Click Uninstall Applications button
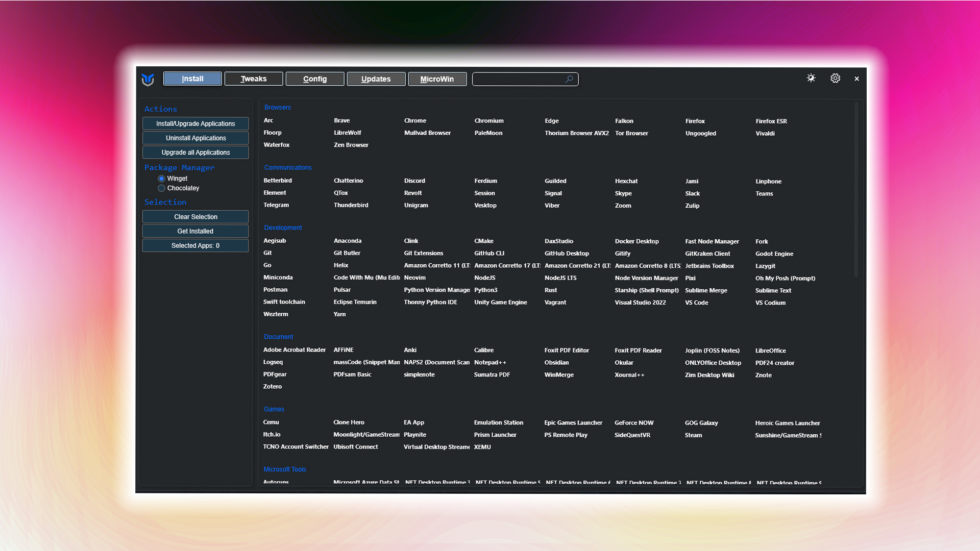This screenshot has width=980, height=551. pos(195,138)
